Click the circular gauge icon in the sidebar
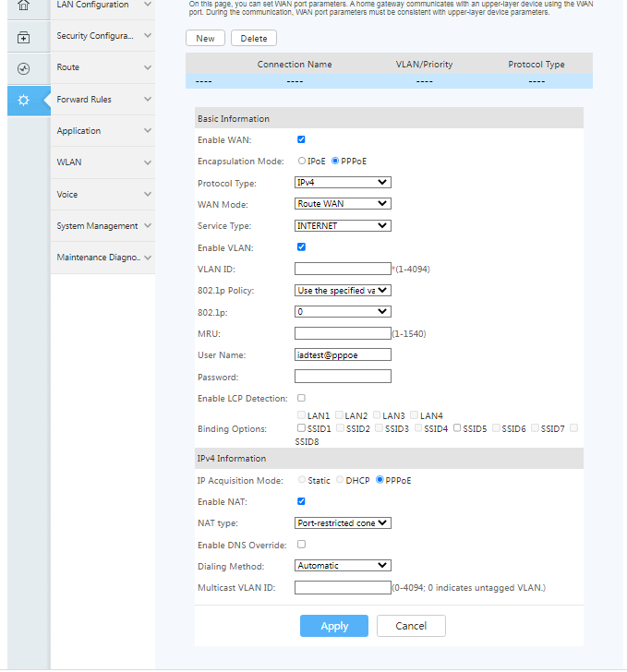Screen dimensions: 627x672 [x=24, y=69]
